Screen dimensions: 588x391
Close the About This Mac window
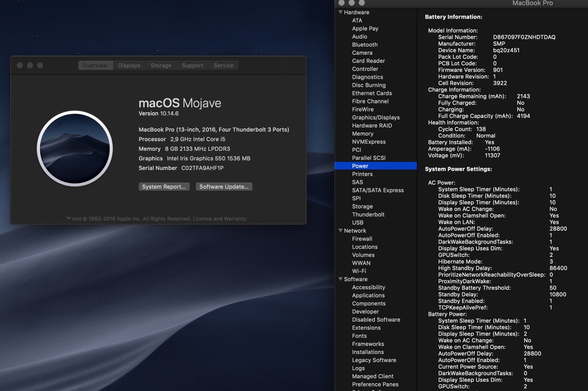click(x=20, y=65)
